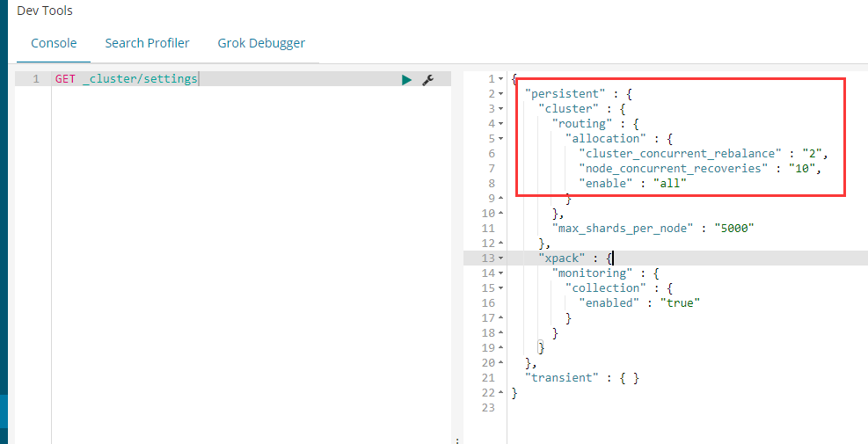The height and width of the screenshot is (444, 868).
Task: Click the "10" recoveries value
Action: click(802, 168)
